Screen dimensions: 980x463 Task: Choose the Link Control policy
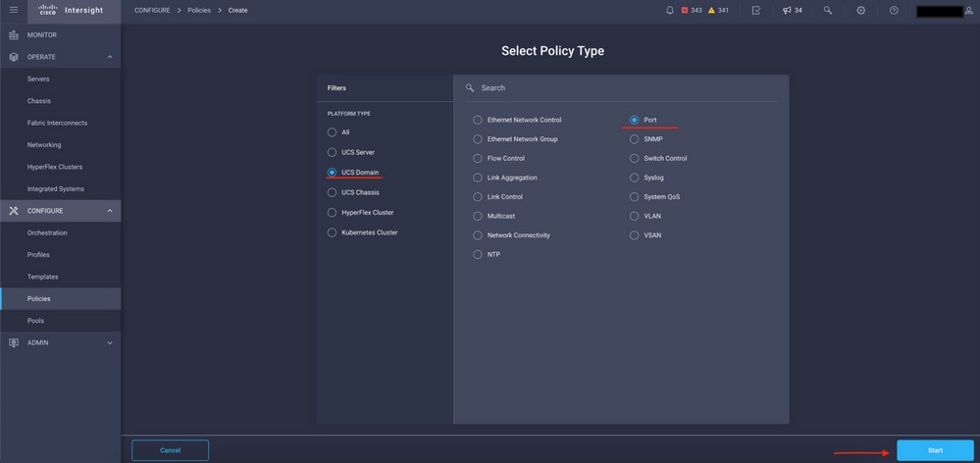(478, 197)
